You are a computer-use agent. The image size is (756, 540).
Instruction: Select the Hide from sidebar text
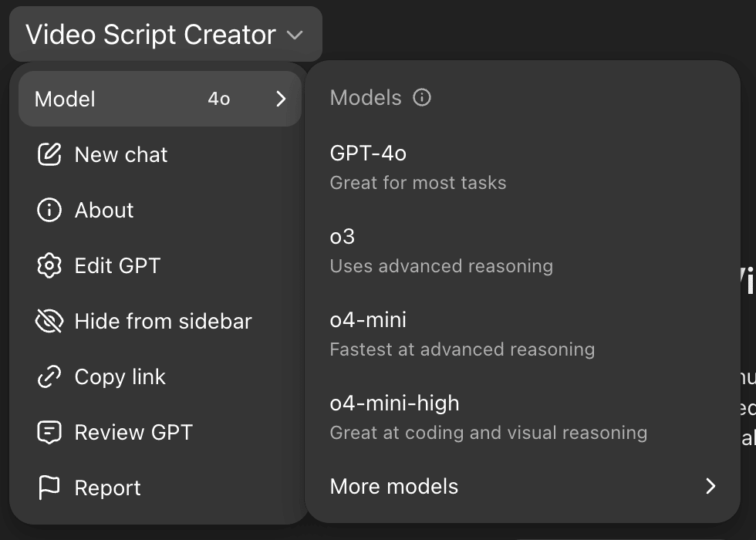tap(163, 321)
